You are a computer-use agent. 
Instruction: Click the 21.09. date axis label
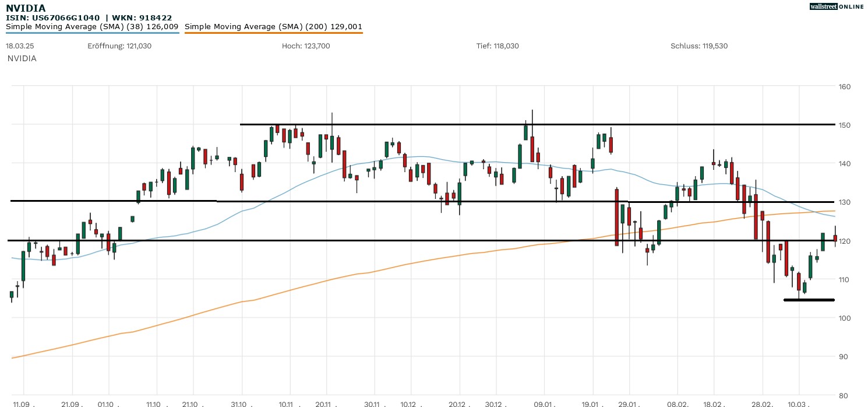coord(72,404)
